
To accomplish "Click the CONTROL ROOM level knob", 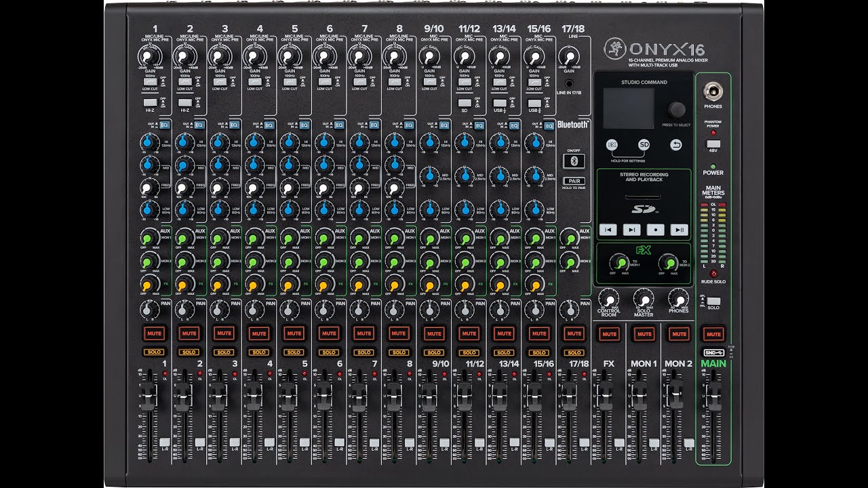I will pos(609,298).
